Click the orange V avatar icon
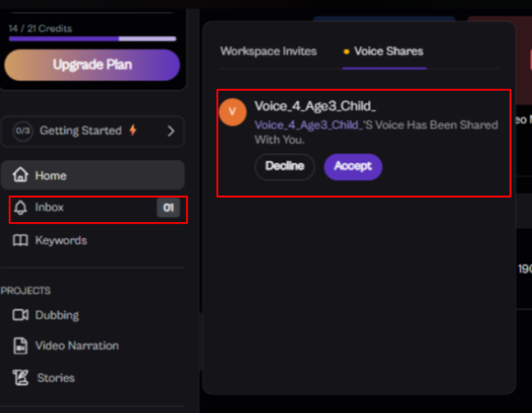 pos(233,111)
